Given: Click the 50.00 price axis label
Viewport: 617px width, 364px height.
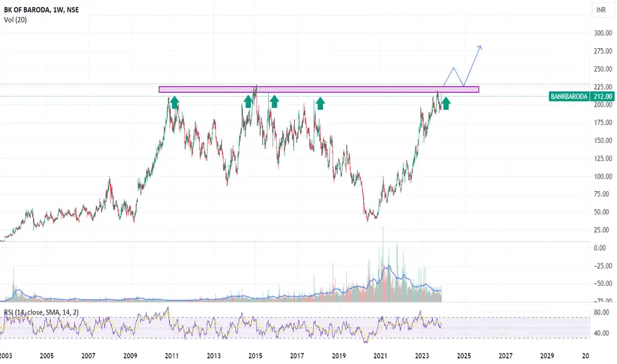Looking at the screenshot, I should [602, 212].
